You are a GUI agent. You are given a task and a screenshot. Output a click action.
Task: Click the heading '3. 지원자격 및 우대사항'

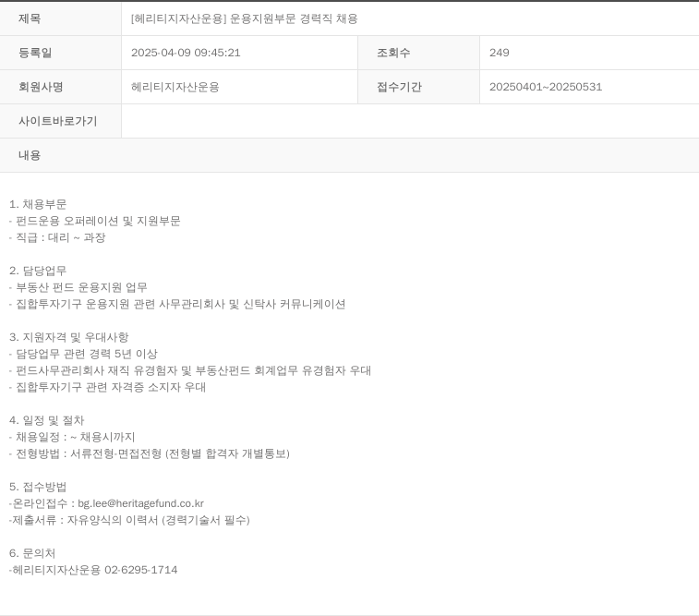[x=68, y=337]
